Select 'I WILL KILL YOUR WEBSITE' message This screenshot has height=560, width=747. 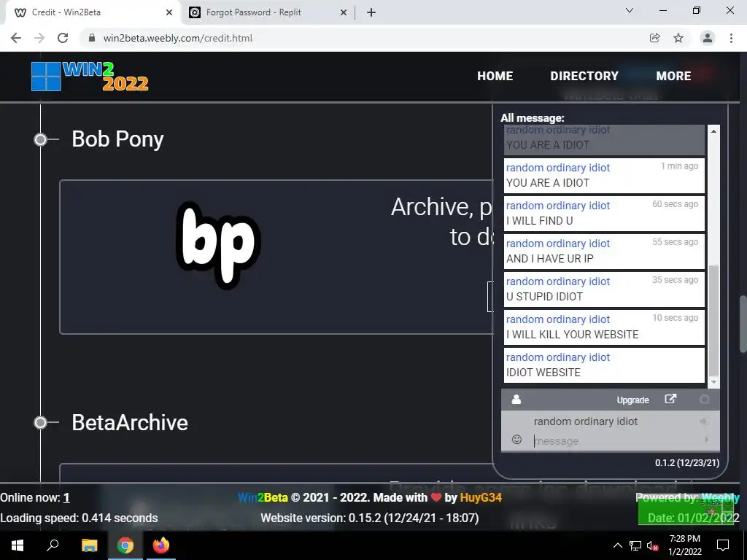(604, 327)
